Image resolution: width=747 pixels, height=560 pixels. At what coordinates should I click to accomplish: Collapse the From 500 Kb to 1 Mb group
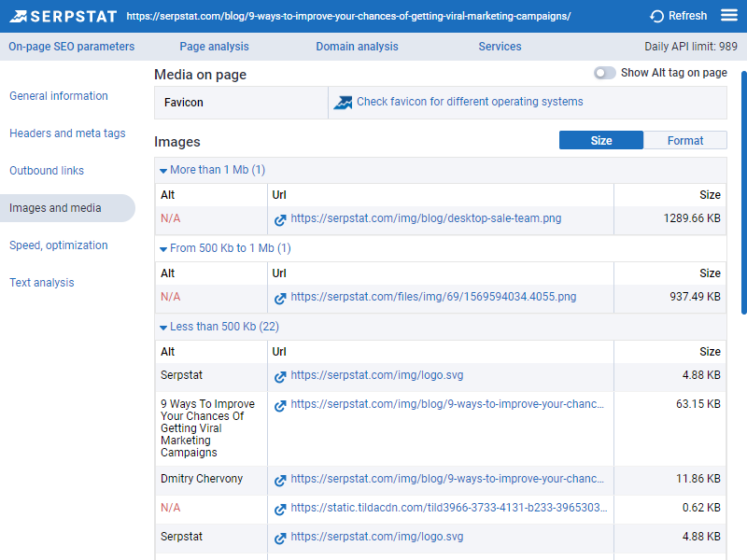click(x=225, y=248)
